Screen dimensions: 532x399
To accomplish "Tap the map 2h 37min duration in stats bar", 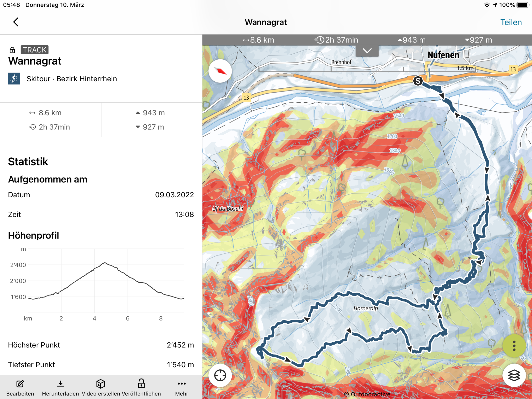I will [336, 40].
